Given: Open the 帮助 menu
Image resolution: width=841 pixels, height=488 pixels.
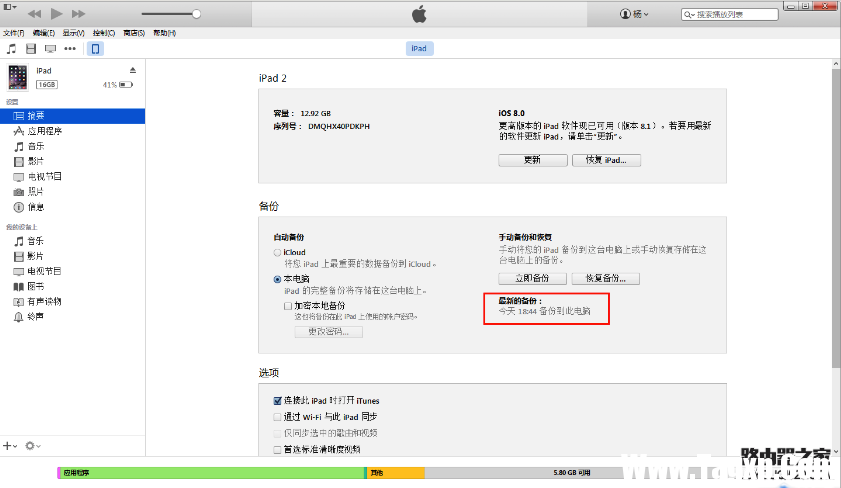Looking at the screenshot, I should click(165, 33).
